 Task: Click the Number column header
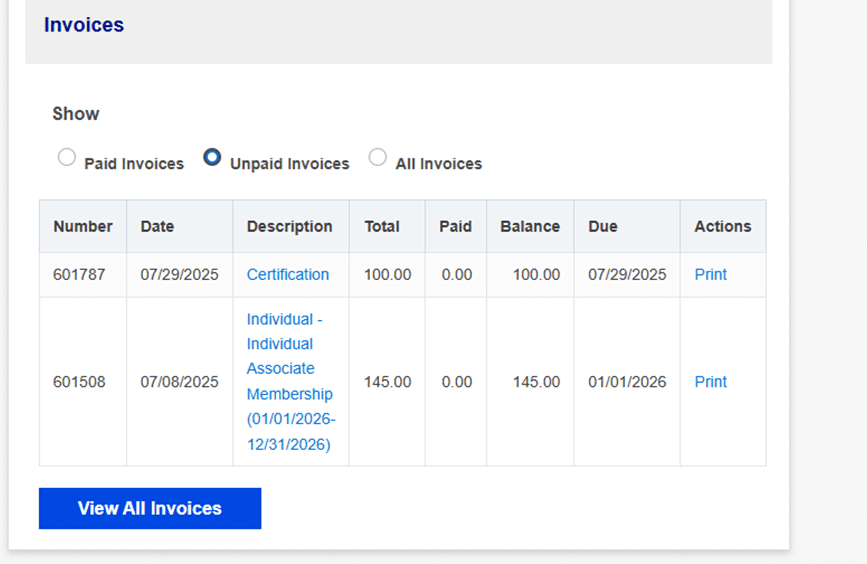click(83, 227)
